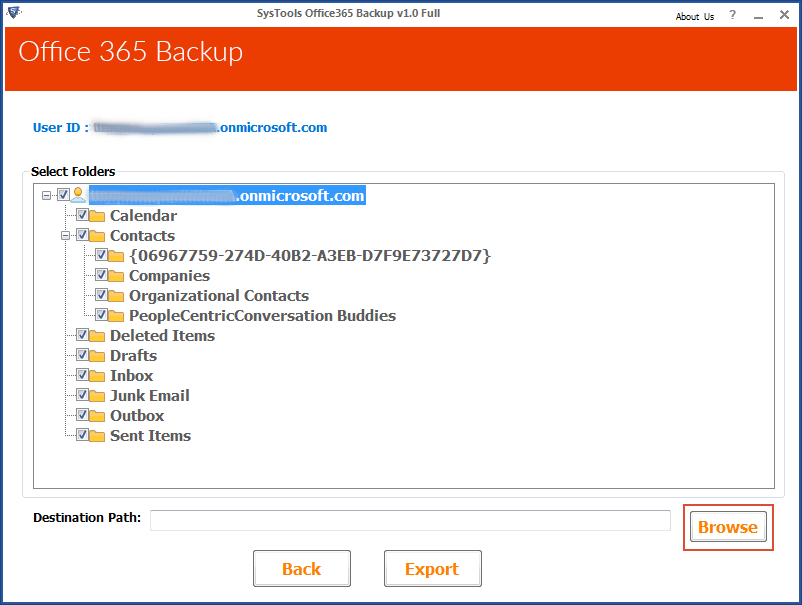Click the user account icon in folder tree
The height and width of the screenshot is (605, 802).
click(78, 196)
